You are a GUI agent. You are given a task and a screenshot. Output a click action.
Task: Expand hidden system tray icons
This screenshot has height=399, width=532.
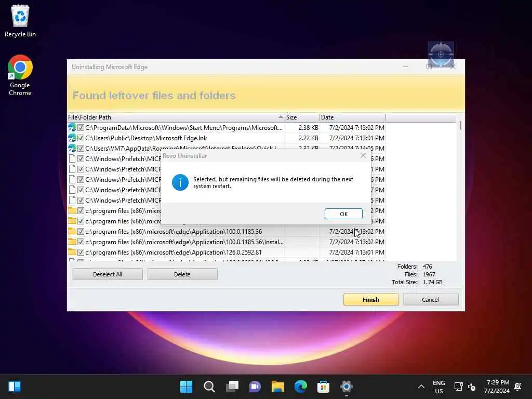click(x=421, y=387)
